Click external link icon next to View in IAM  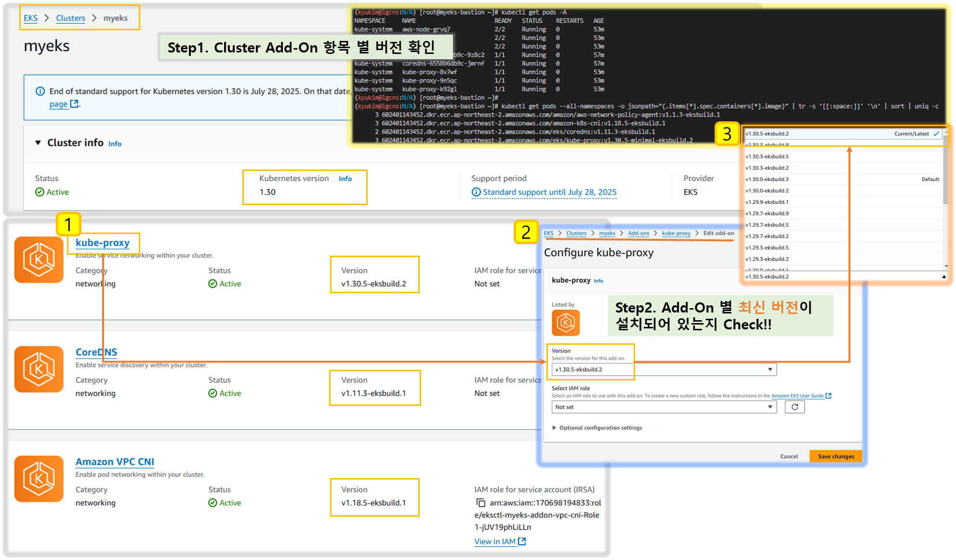522,541
